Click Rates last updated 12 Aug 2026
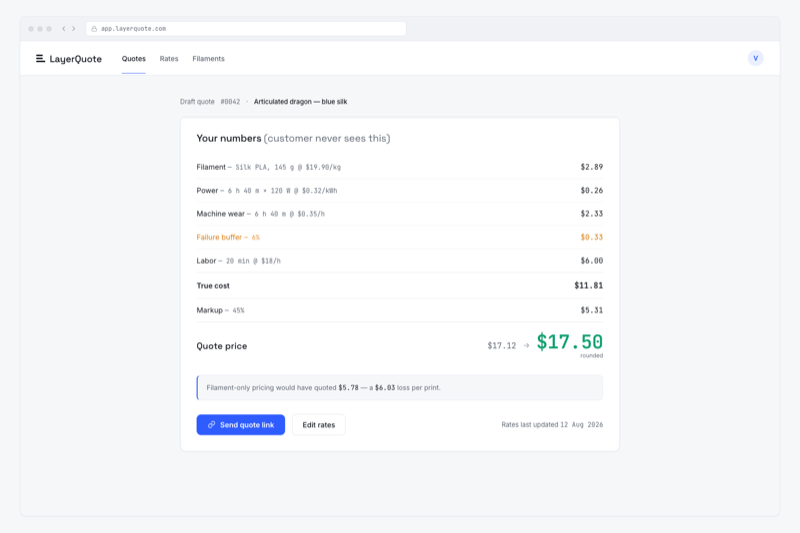The width and height of the screenshot is (800, 533). click(x=552, y=424)
